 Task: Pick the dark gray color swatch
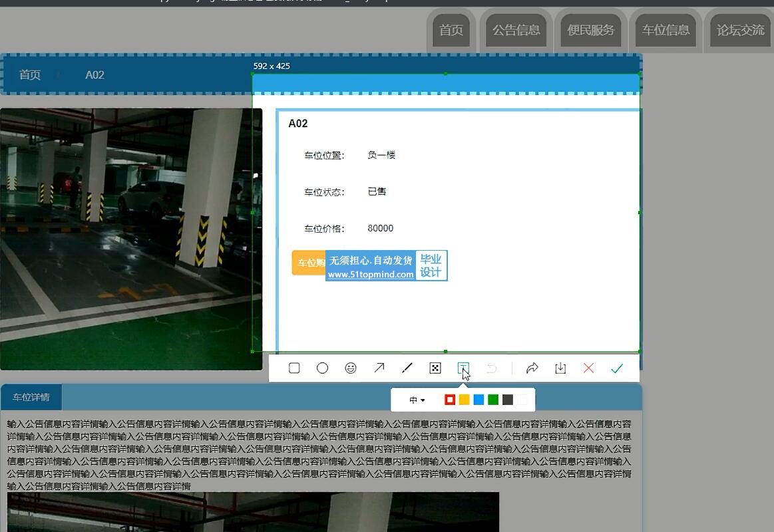(x=507, y=400)
